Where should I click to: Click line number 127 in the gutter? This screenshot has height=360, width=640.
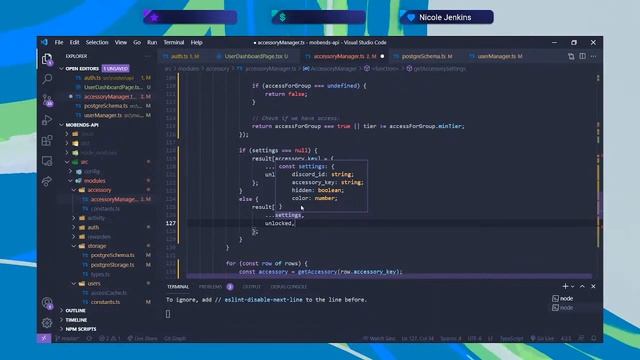171,223
